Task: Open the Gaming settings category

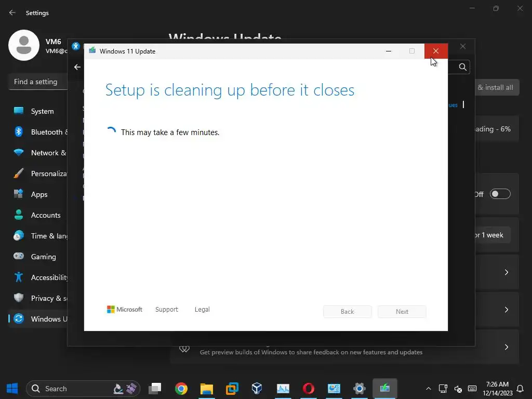Action: (38, 257)
